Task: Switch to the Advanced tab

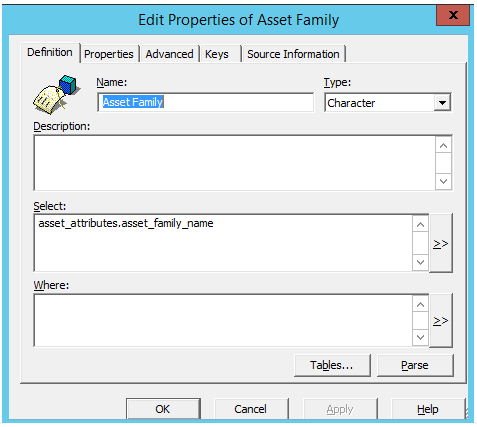Action: (169, 54)
